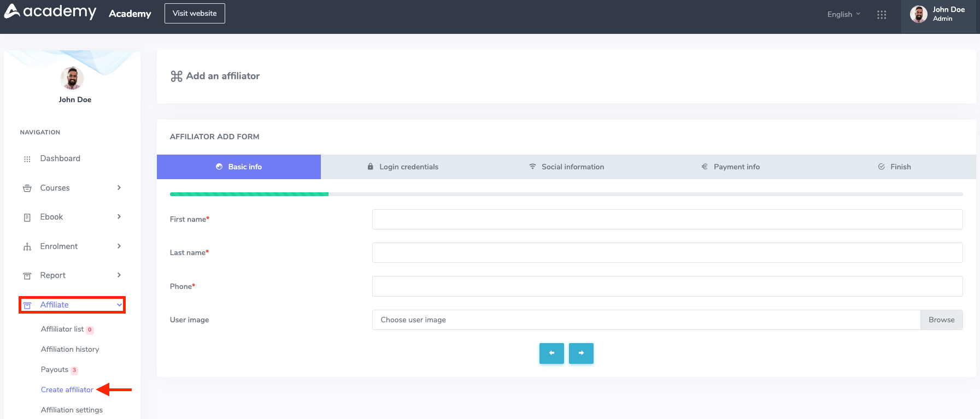Click the left arrow previous step button

click(x=551, y=353)
